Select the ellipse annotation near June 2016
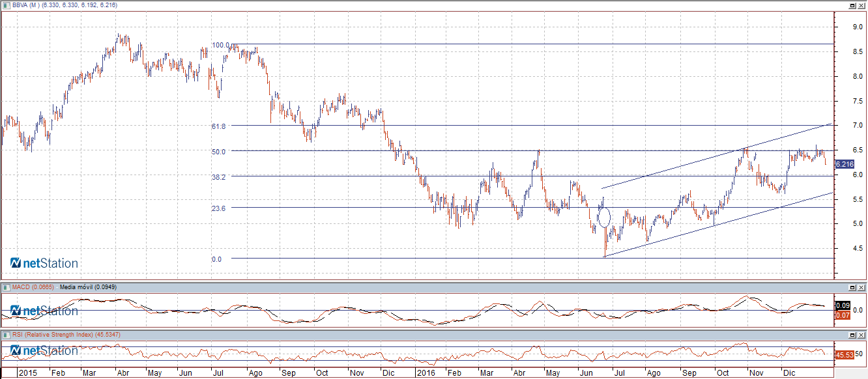868x379 pixels. (x=604, y=217)
